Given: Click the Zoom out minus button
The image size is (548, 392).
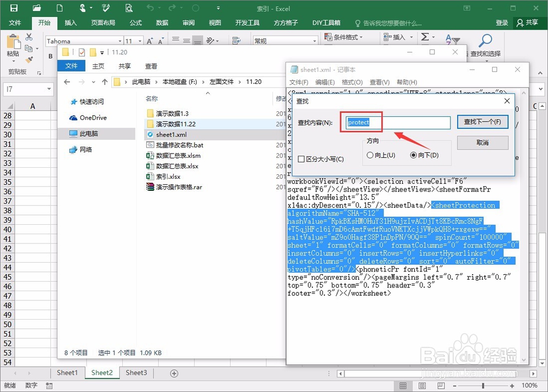Looking at the screenshot, I should (454, 386).
